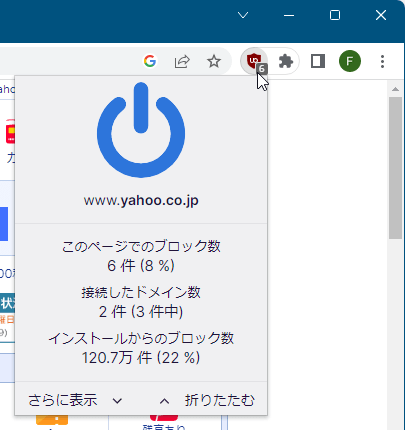
Task: Open the profile avatar labeled F
Action: point(350,61)
